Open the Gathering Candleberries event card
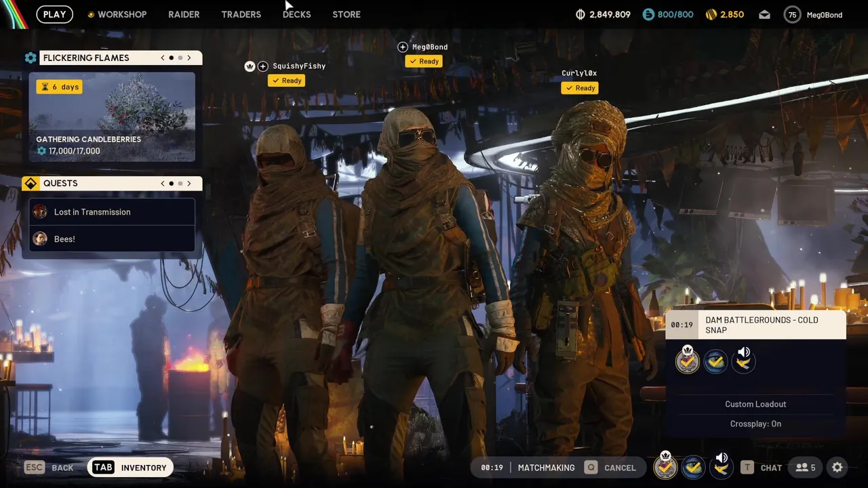This screenshot has height=488, width=868. click(x=112, y=117)
